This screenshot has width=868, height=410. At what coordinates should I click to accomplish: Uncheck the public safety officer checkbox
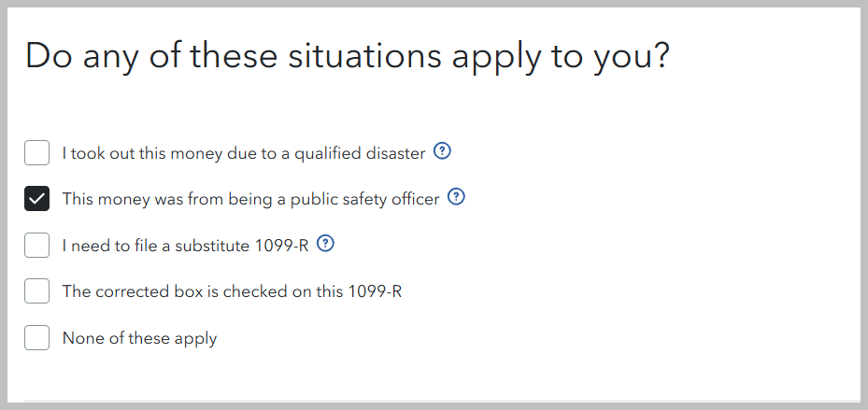pyautogui.click(x=36, y=199)
